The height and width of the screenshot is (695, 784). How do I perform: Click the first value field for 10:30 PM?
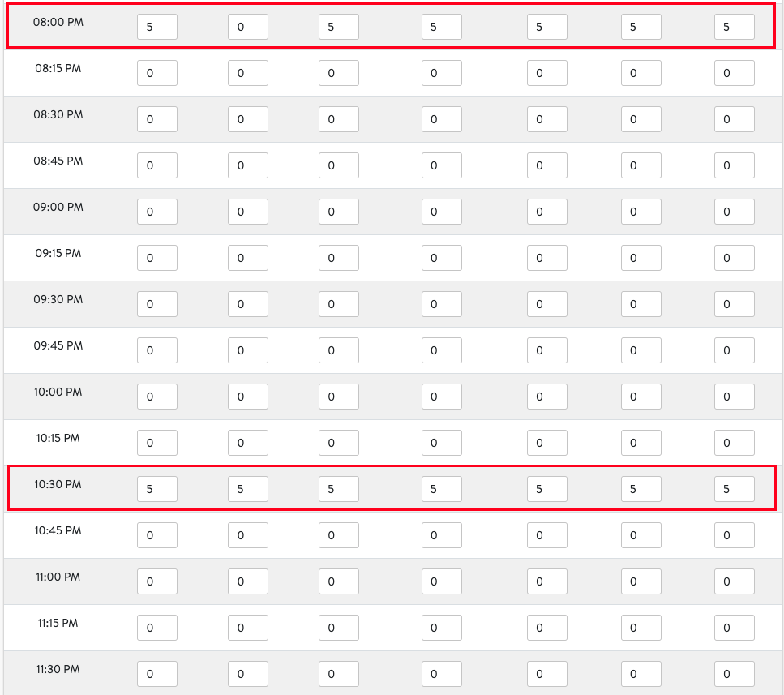pos(156,489)
